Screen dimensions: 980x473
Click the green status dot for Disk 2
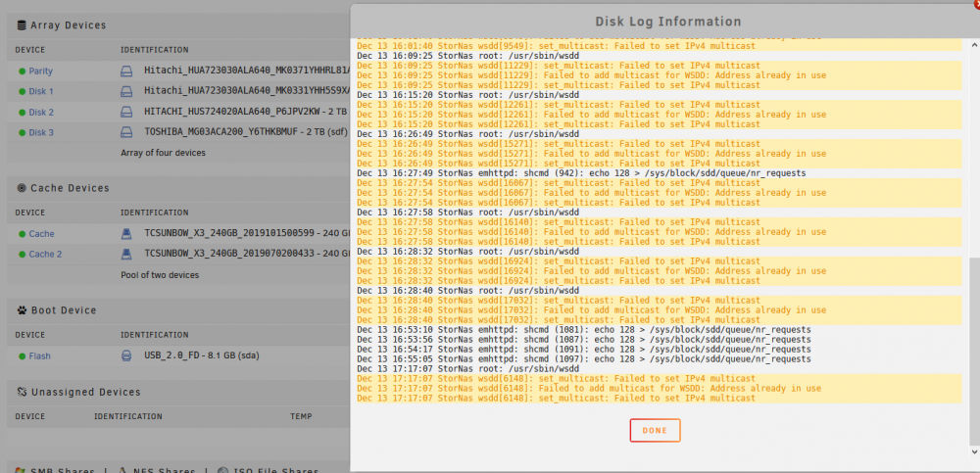23,113
